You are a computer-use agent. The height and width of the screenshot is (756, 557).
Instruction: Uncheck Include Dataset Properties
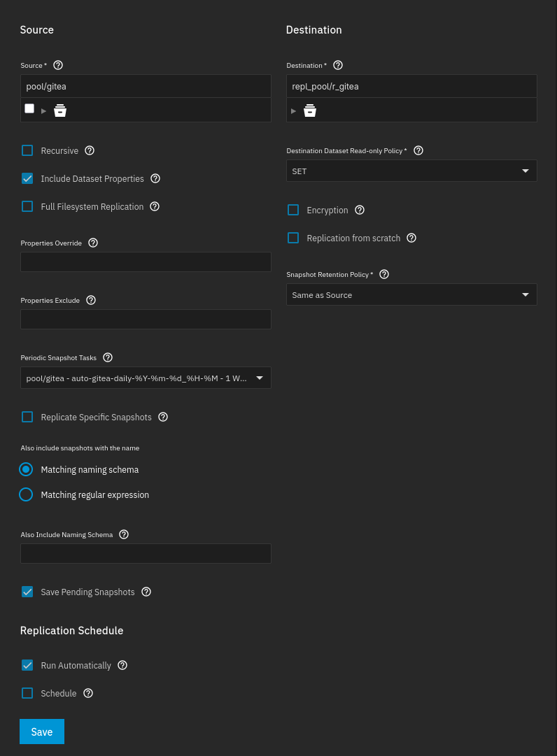point(27,178)
